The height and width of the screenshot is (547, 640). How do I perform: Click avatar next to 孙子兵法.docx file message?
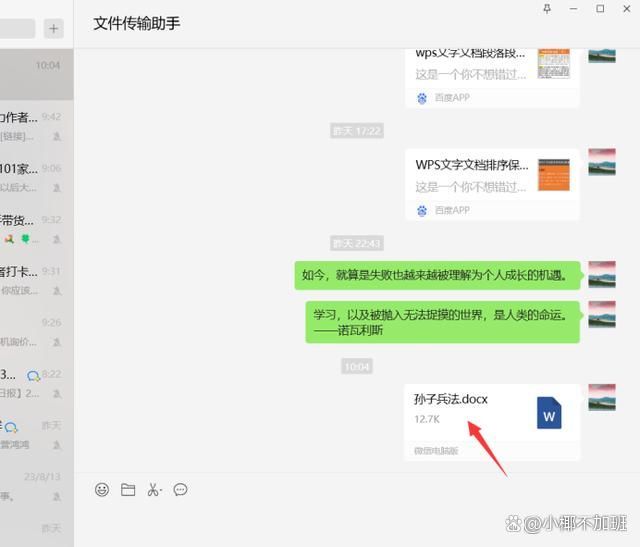(602, 397)
